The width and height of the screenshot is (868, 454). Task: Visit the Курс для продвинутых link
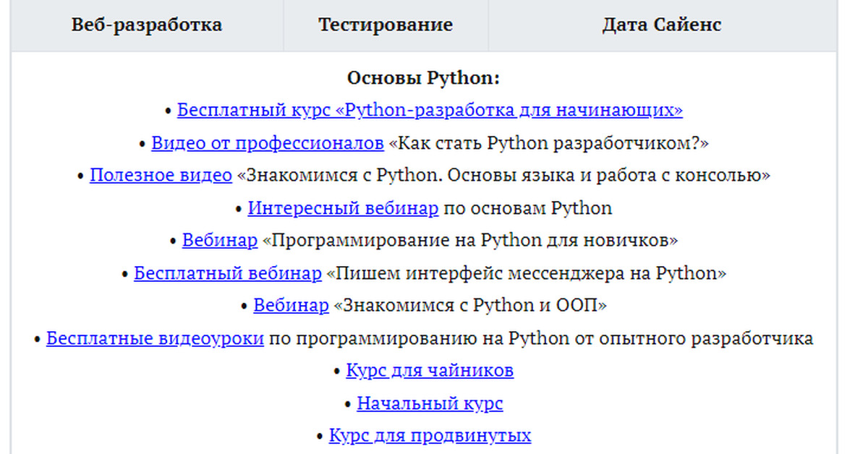(430, 436)
